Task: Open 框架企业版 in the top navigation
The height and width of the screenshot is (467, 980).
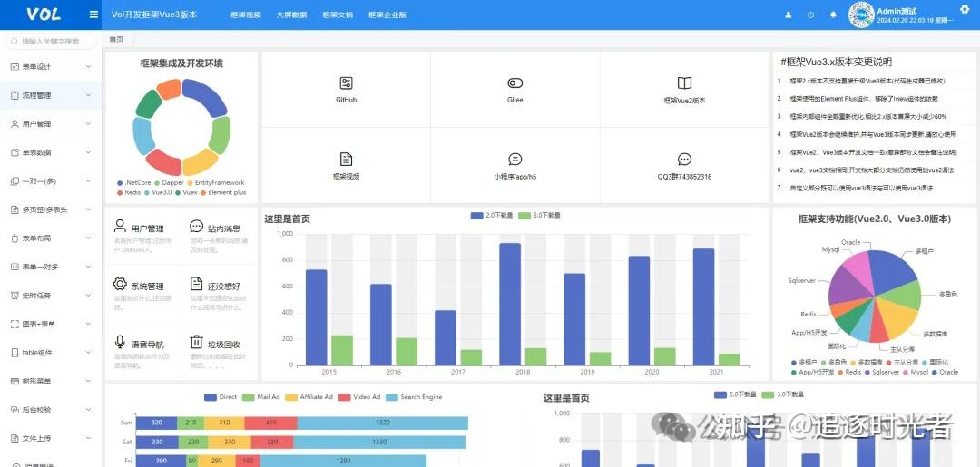Action: (x=387, y=15)
